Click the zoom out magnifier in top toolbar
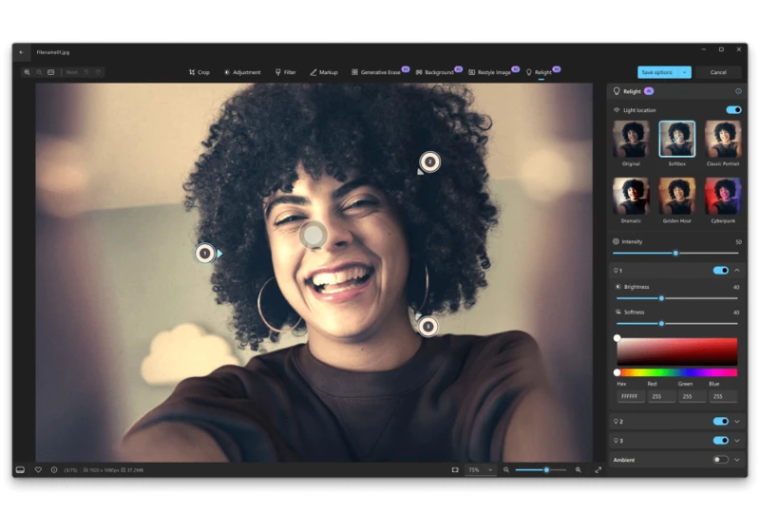 pos(39,72)
